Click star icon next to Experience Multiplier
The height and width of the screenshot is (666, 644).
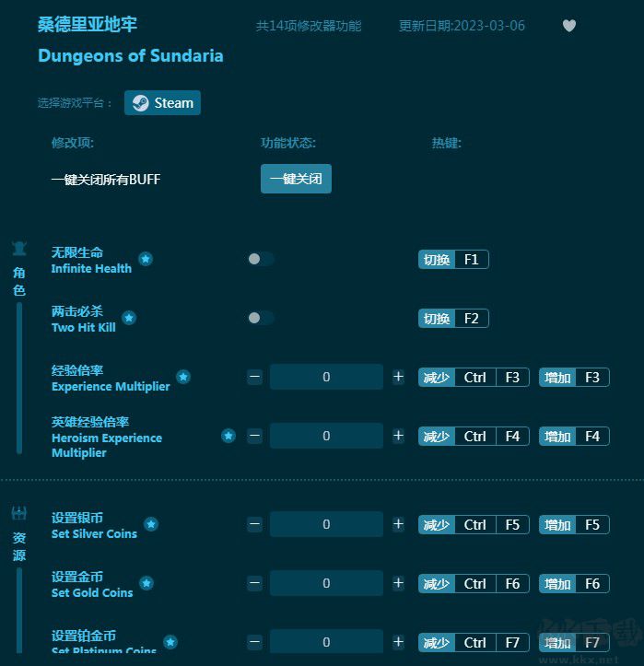pyautogui.click(x=183, y=377)
